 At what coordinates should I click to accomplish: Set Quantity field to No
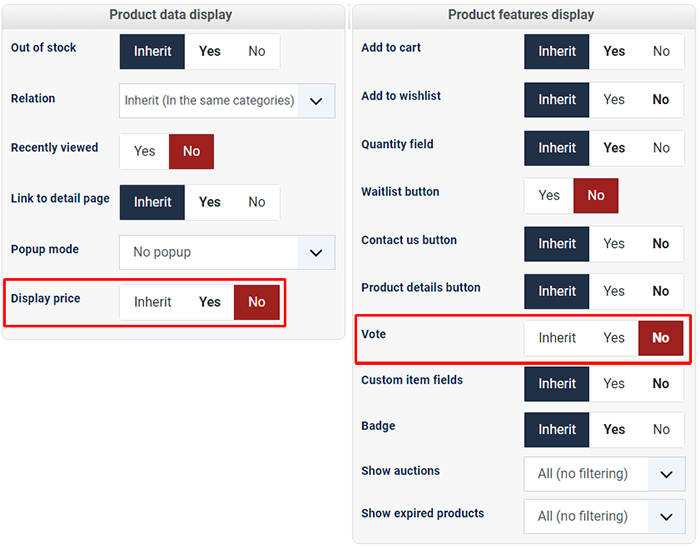[x=661, y=148]
